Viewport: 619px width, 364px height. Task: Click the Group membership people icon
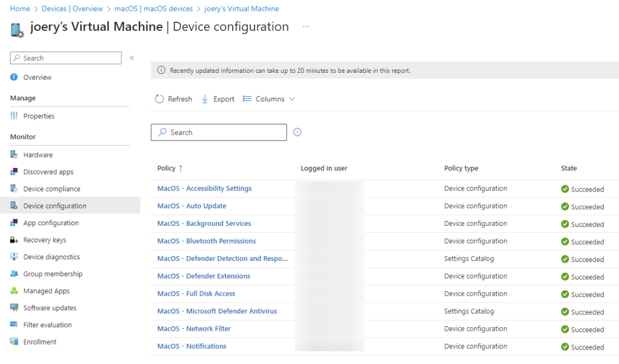[14, 273]
